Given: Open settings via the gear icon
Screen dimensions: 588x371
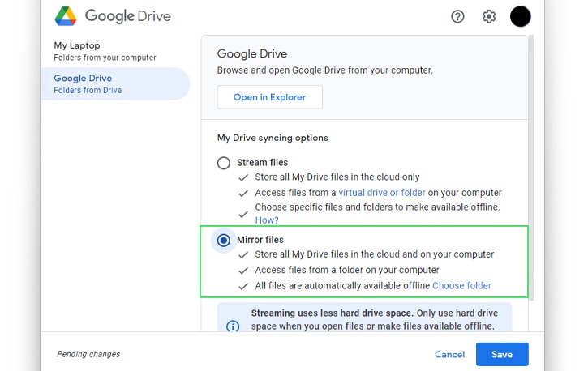Looking at the screenshot, I should pos(489,16).
